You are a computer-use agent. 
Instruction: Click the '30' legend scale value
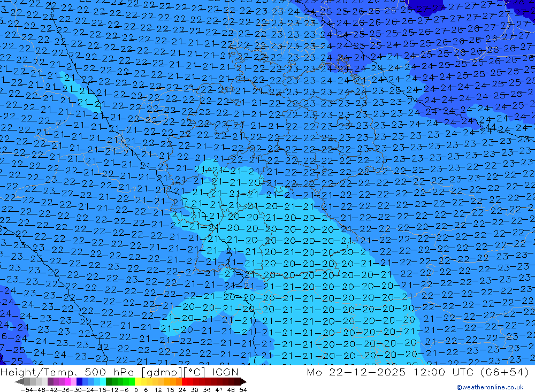pos(195,390)
